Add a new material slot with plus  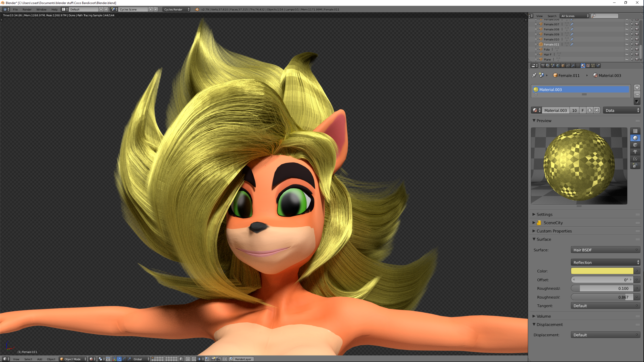coord(637,88)
